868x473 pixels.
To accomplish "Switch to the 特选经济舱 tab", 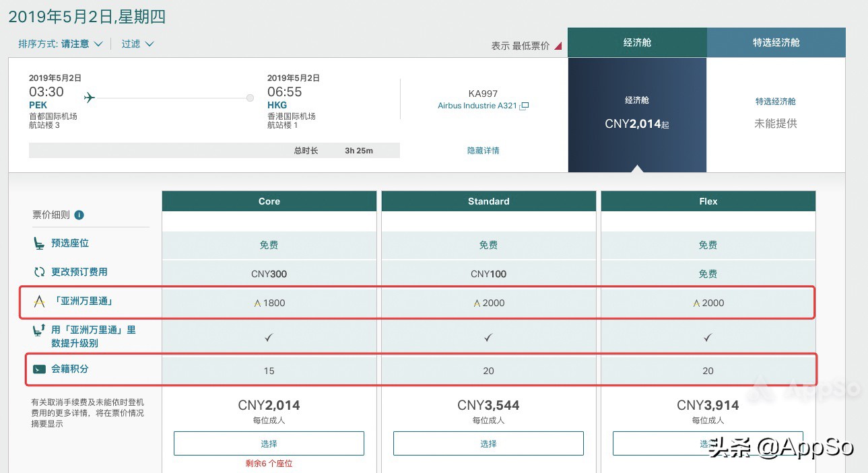I will point(776,42).
